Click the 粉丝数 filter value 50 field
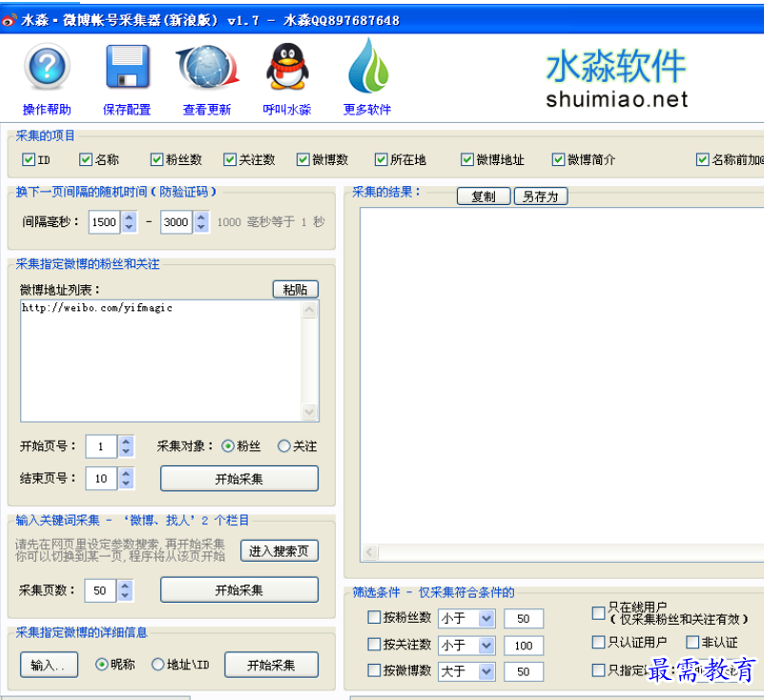Image resolution: width=764 pixels, height=700 pixels. pos(524,619)
